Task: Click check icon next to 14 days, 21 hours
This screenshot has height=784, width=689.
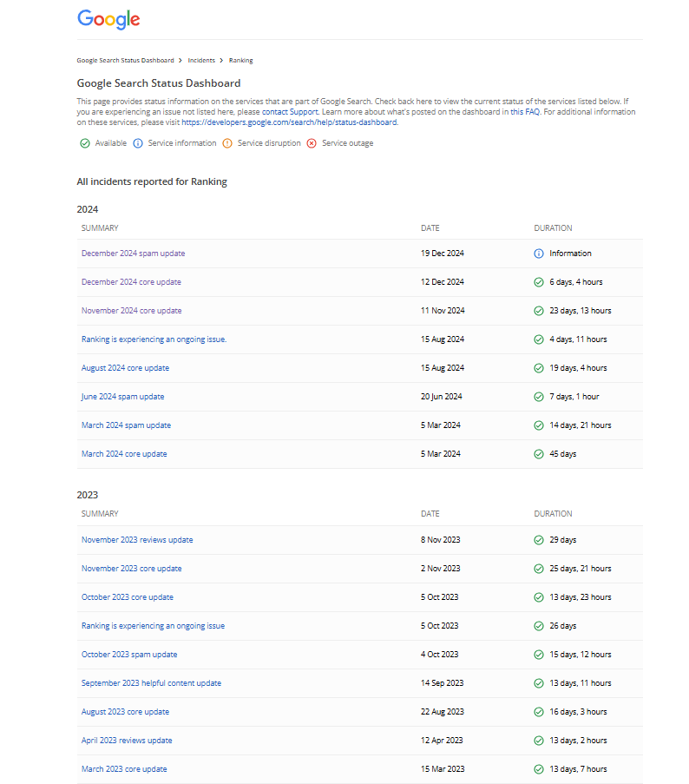Action: point(539,425)
